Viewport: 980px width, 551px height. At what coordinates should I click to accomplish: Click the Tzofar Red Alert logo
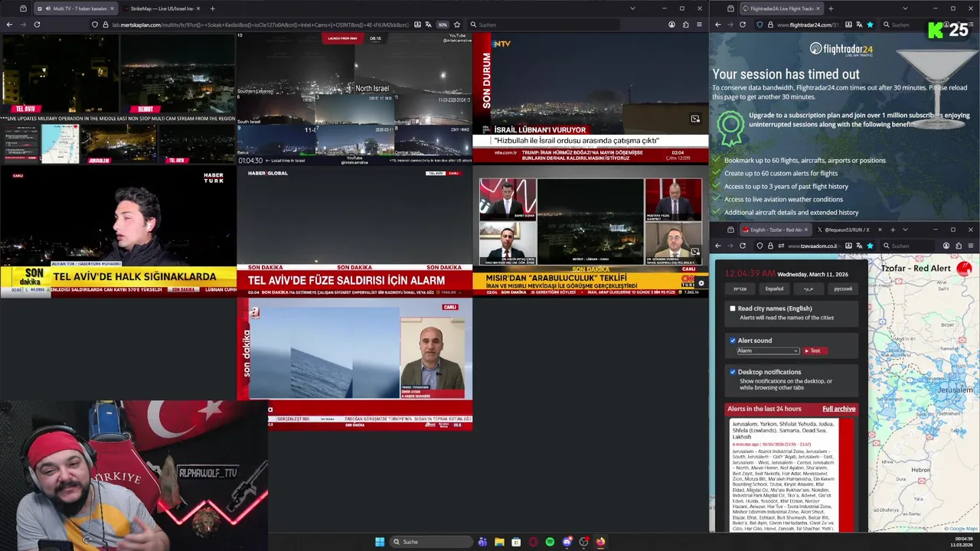(x=964, y=269)
